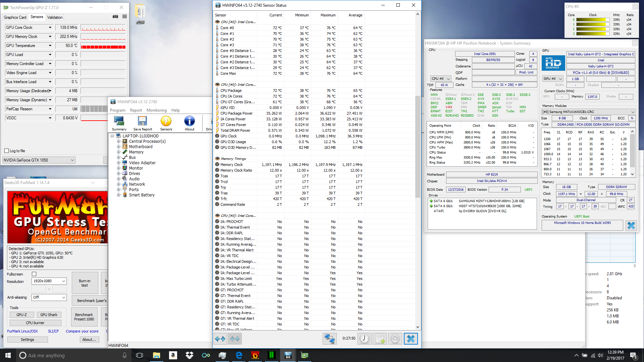Click GPU-Z tool button in FurMark

click(x=22, y=315)
